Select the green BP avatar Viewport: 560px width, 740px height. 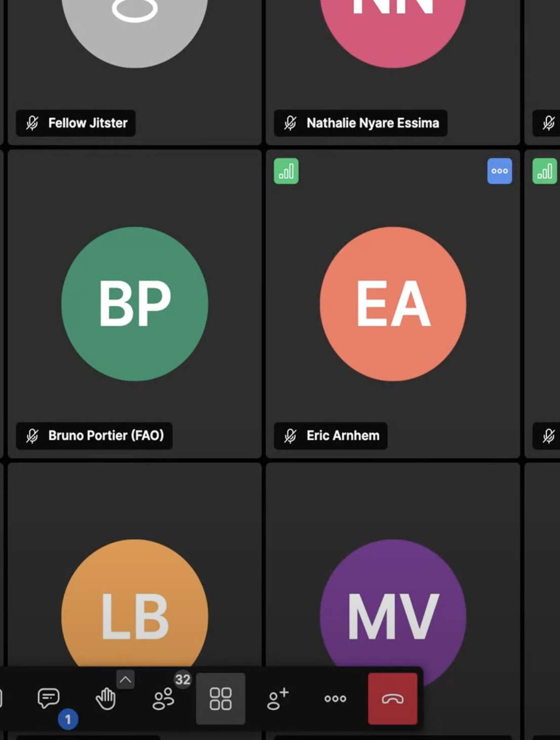pyautogui.click(x=135, y=304)
